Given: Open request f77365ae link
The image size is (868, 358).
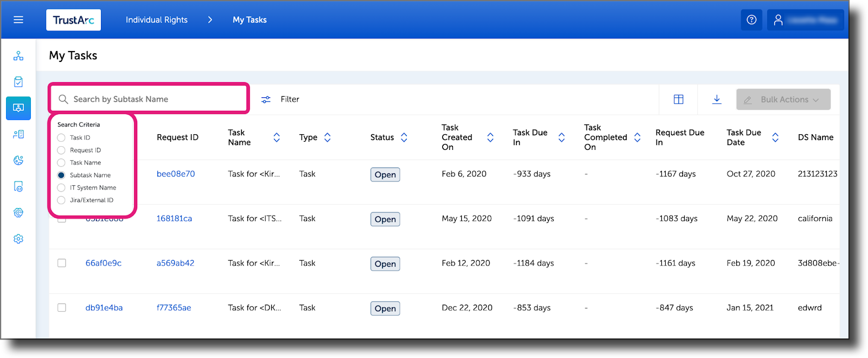Looking at the screenshot, I should [174, 307].
